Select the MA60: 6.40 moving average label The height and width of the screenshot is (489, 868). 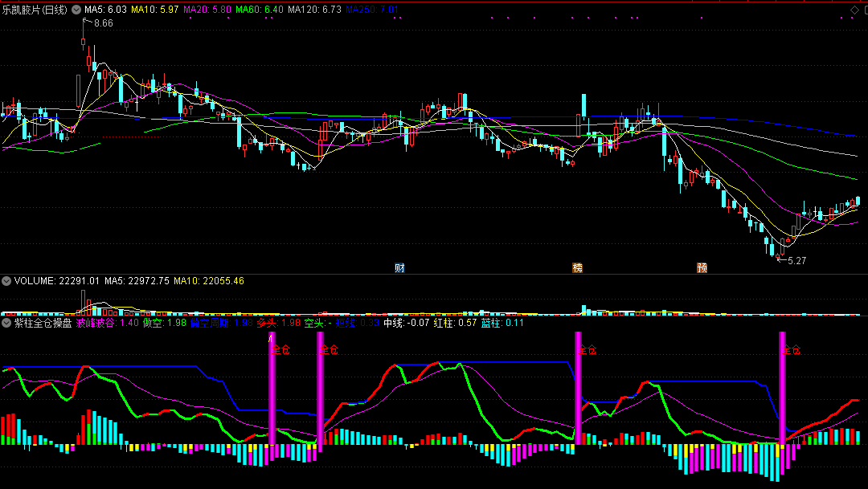point(259,10)
